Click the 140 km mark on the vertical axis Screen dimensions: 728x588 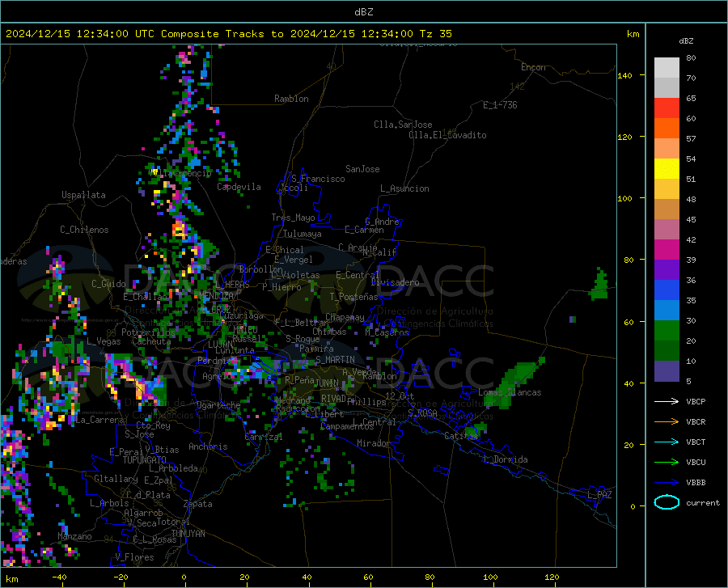point(625,75)
